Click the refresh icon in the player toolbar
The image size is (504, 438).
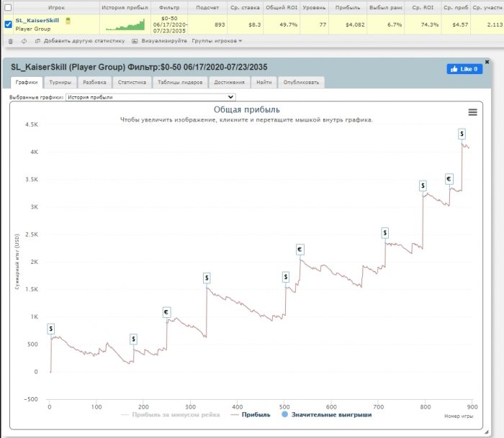[24, 41]
